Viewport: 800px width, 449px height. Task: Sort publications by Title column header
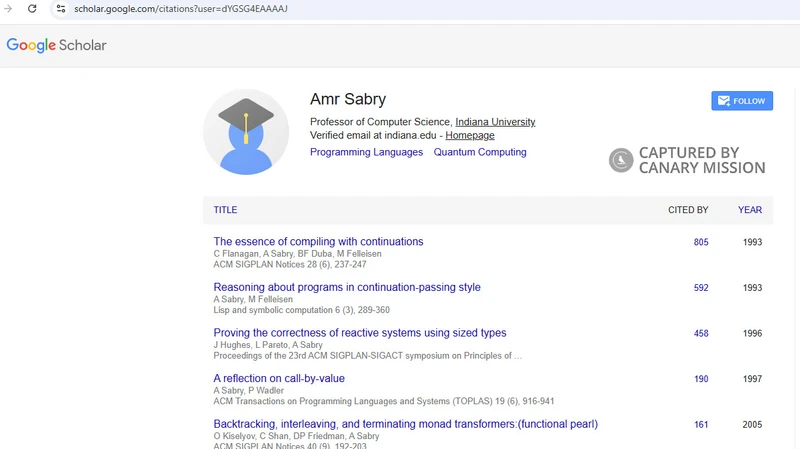coord(225,210)
